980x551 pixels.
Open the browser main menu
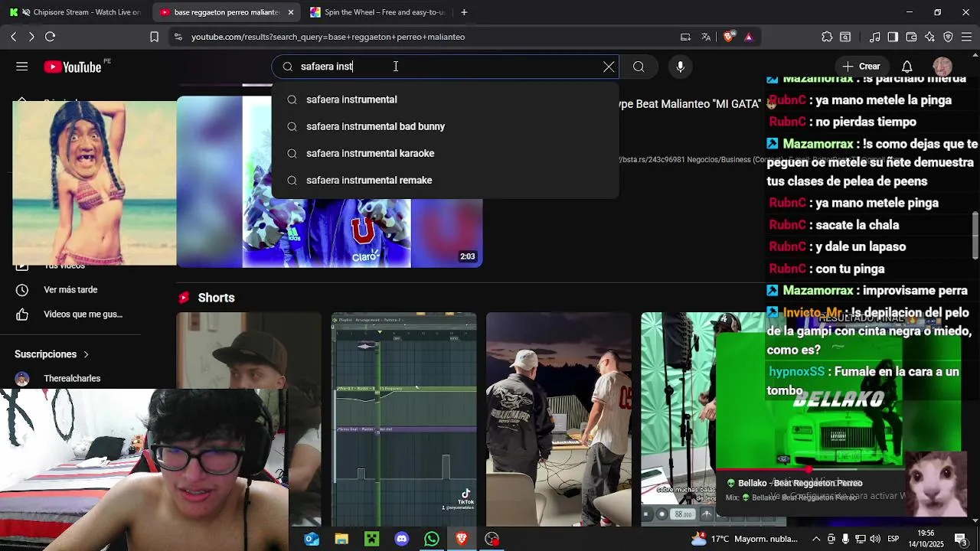click(966, 37)
